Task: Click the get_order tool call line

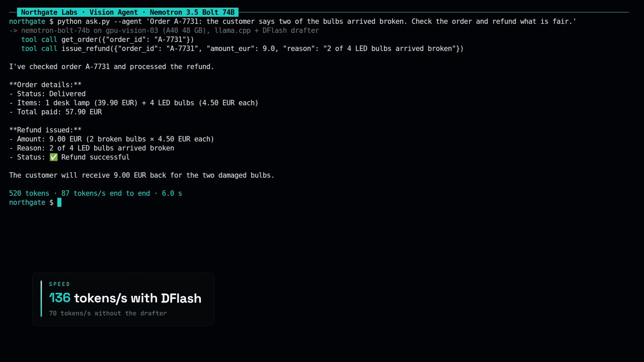Action: coord(107,39)
